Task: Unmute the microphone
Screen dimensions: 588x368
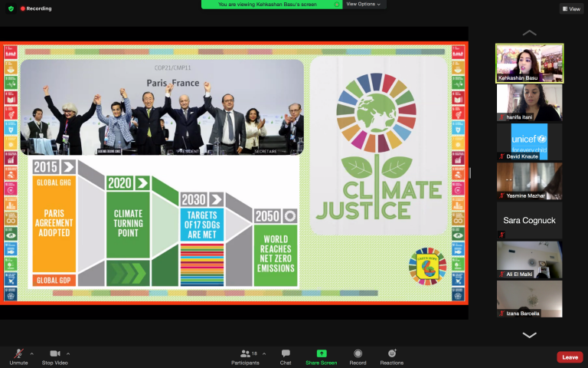Action: click(18, 354)
